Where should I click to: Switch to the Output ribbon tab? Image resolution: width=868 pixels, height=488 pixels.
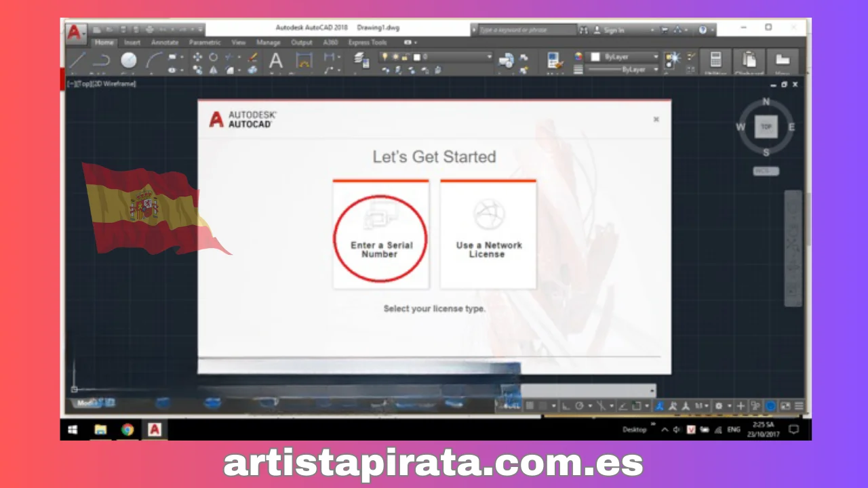(x=302, y=43)
